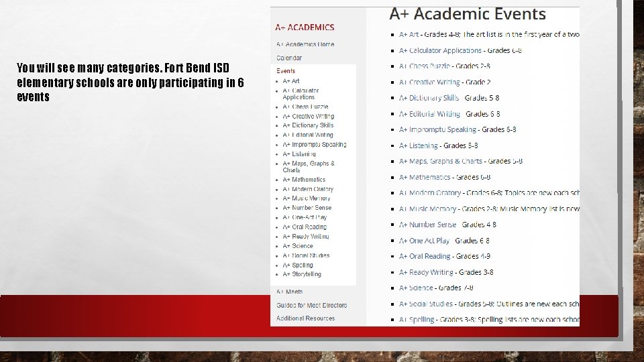The image size is (644, 362).
Task: Open A+ Oral Reading in sidebar
Action: click(305, 227)
